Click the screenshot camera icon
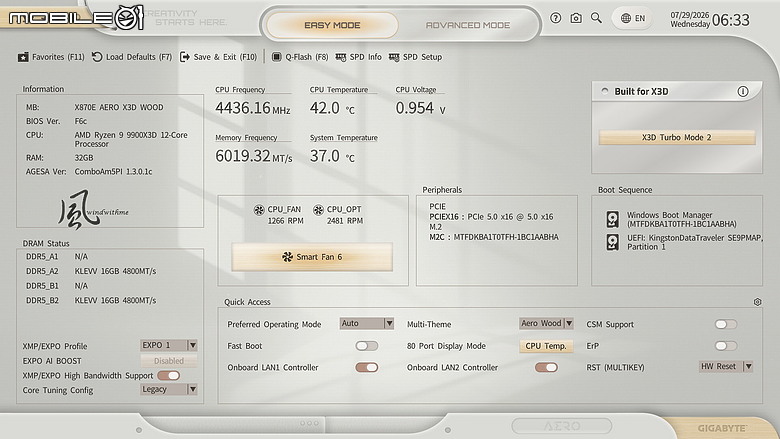This screenshot has height=439, width=780. tap(576, 18)
